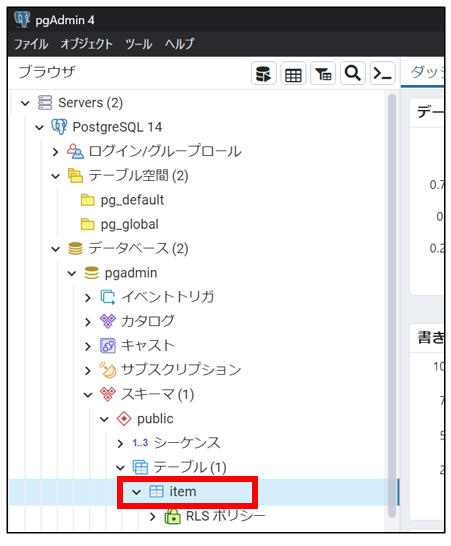
Task: Click the Servers stack icon
Action: (45, 103)
